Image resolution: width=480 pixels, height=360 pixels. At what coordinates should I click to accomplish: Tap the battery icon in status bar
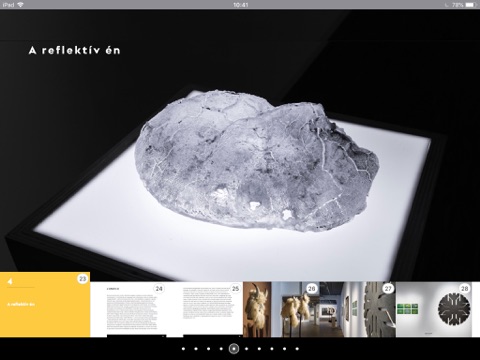[471, 5]
